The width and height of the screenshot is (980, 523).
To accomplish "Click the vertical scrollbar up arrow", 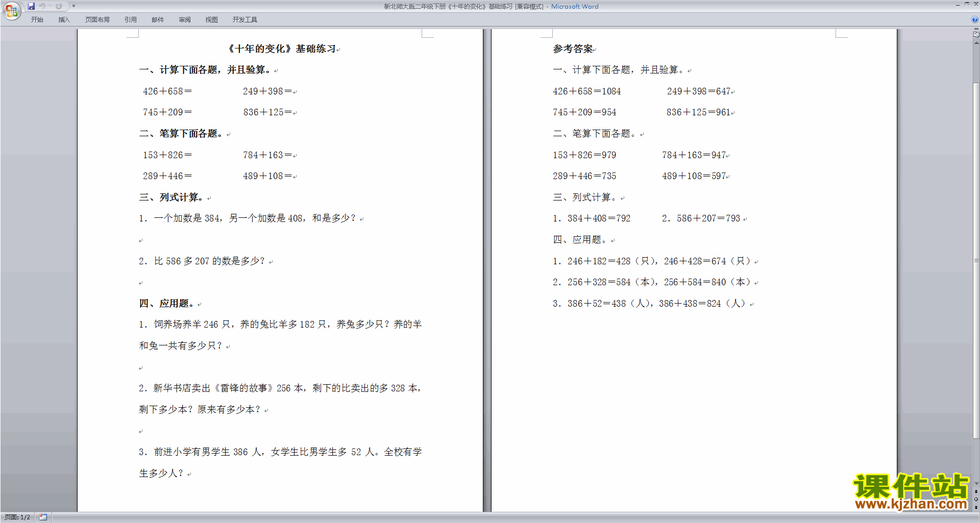I will coord(976,43).
